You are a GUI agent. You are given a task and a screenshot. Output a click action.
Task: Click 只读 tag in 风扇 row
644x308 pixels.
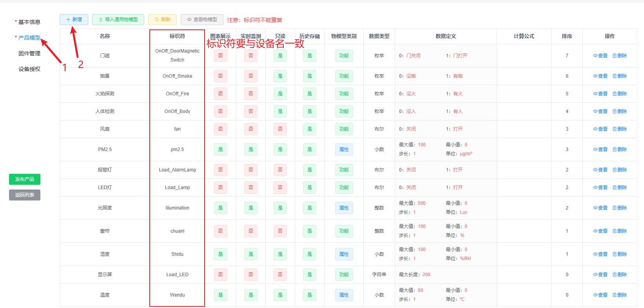click(280, 129)
